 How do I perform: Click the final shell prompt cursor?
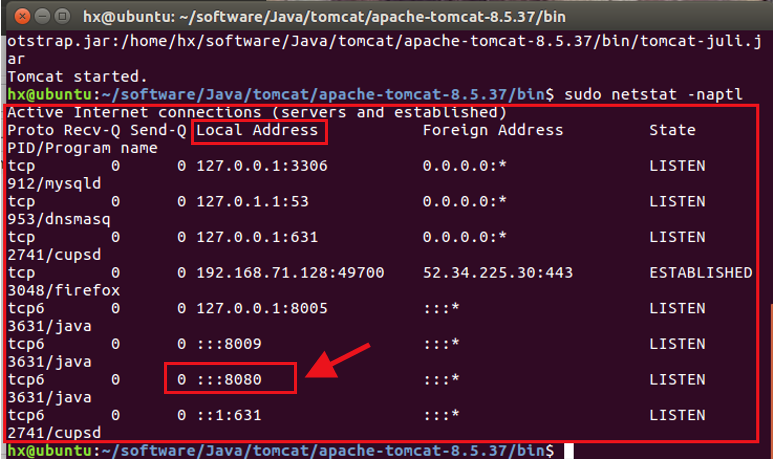(569, 451)
